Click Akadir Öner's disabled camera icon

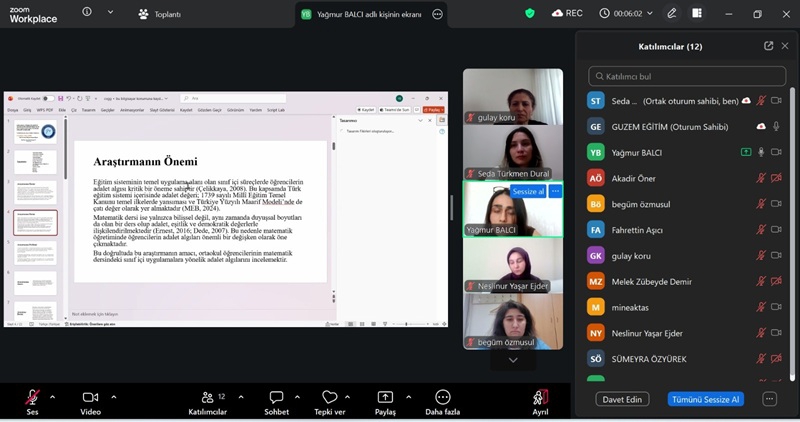click(776, 178)
